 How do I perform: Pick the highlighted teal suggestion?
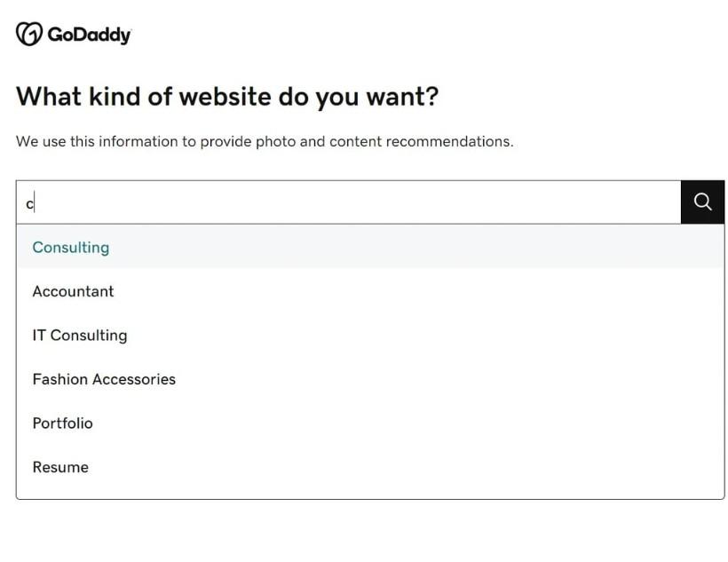point(71,248)
